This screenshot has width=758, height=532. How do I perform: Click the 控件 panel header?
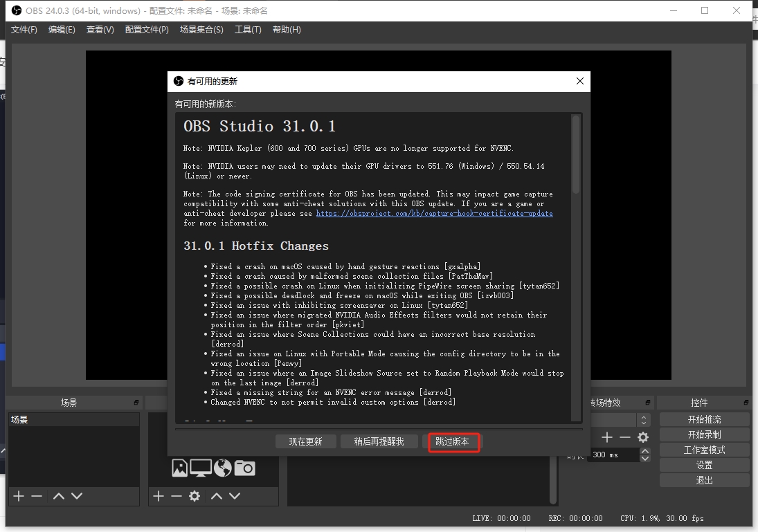(700, 403)
